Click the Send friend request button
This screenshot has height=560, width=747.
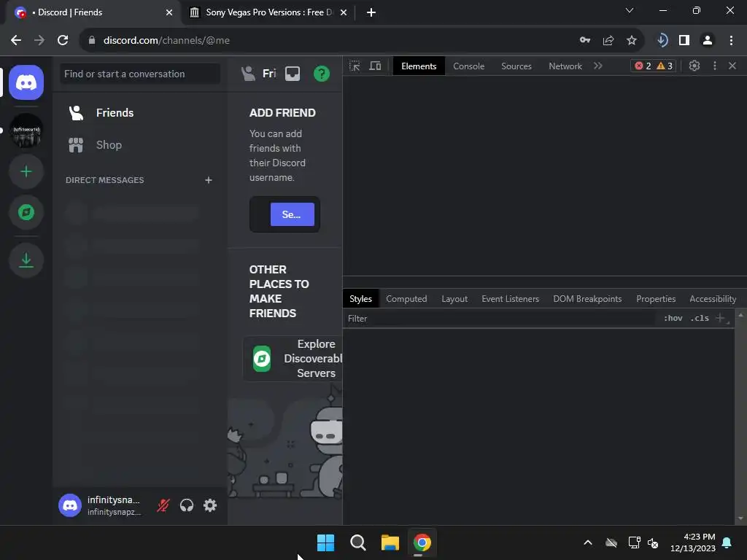pos(292,214)
